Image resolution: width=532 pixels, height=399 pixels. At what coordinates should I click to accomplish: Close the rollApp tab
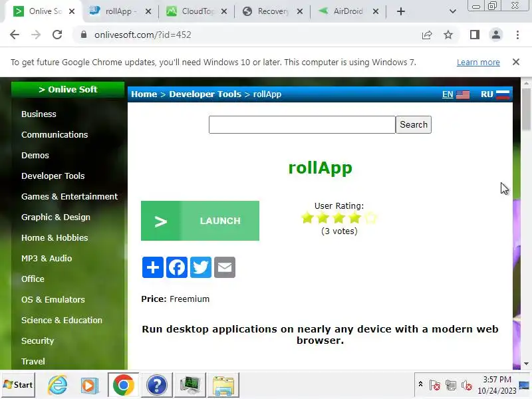pos(148,11)
